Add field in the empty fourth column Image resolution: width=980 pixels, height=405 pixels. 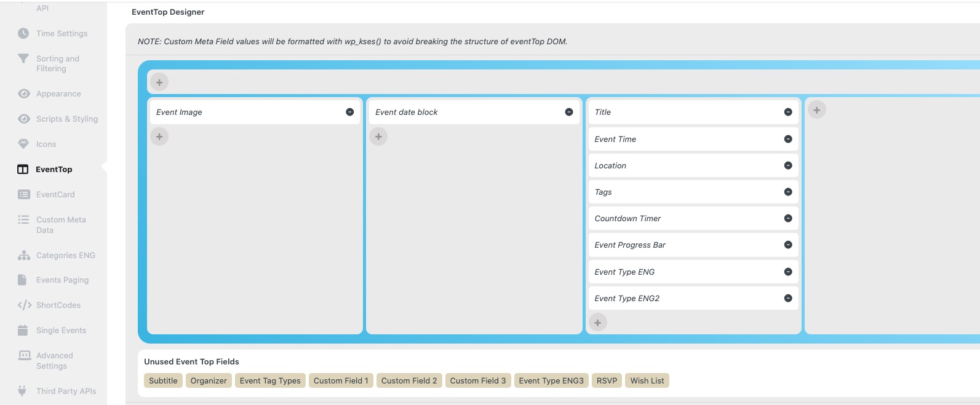point(816,110)
